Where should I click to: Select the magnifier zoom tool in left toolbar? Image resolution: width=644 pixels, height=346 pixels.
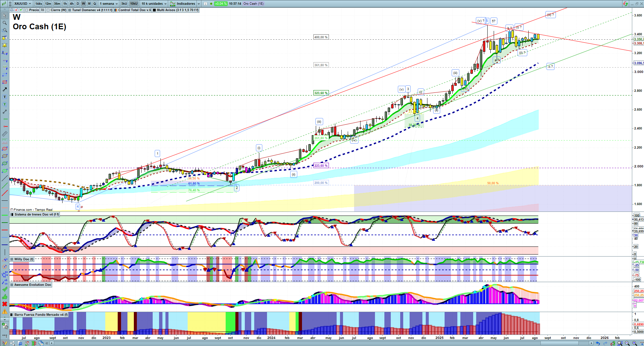[5, 23]
